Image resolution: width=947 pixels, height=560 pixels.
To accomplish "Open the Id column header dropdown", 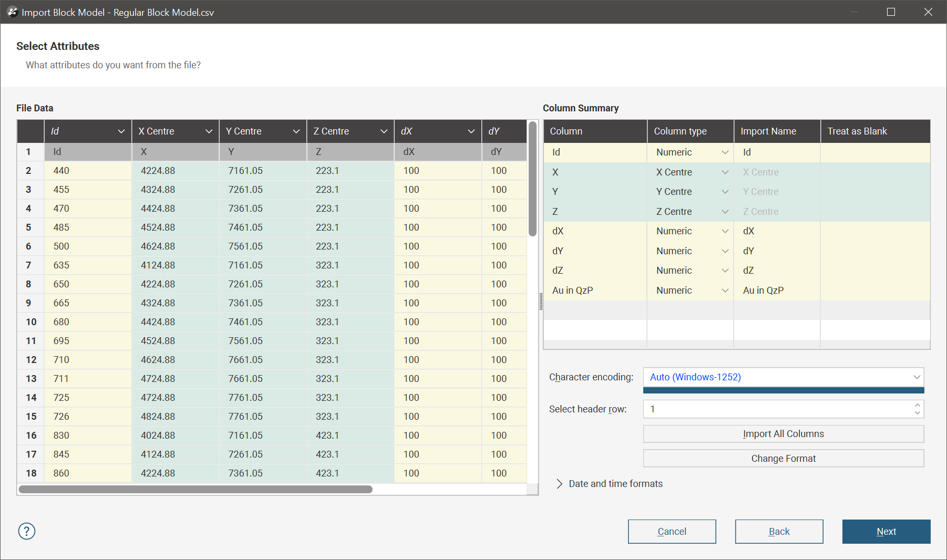I will pos(121,131).
